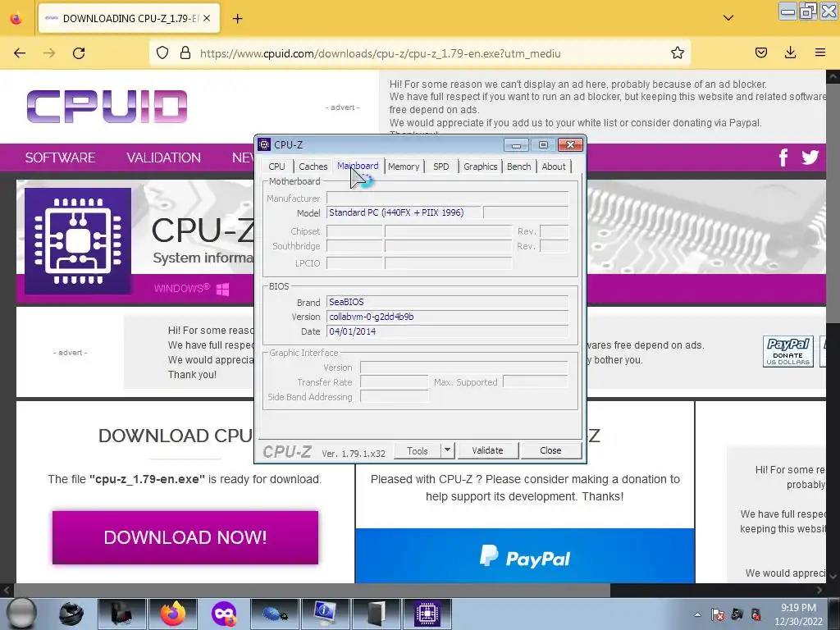Click the CPU-Z title bar app icon

pyautogui.click(x=264, y=144)
